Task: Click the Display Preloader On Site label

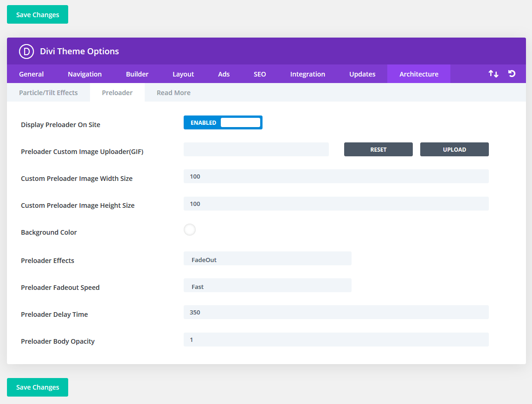Action: point(61,124)
